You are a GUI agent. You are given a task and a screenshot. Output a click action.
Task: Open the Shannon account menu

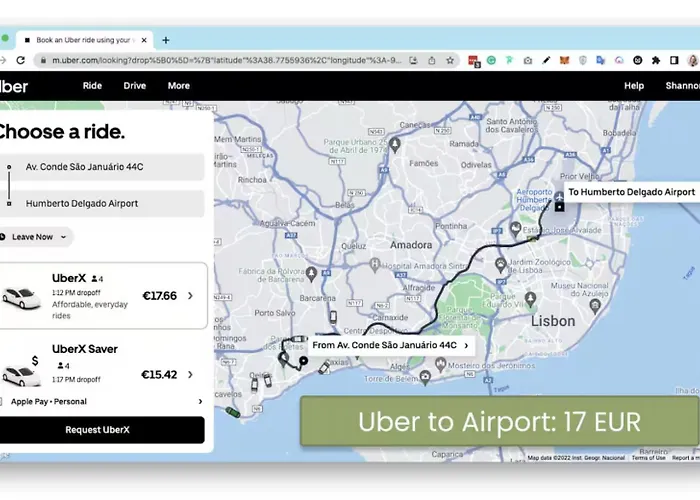pyautogui.click(x=682, y=86)
